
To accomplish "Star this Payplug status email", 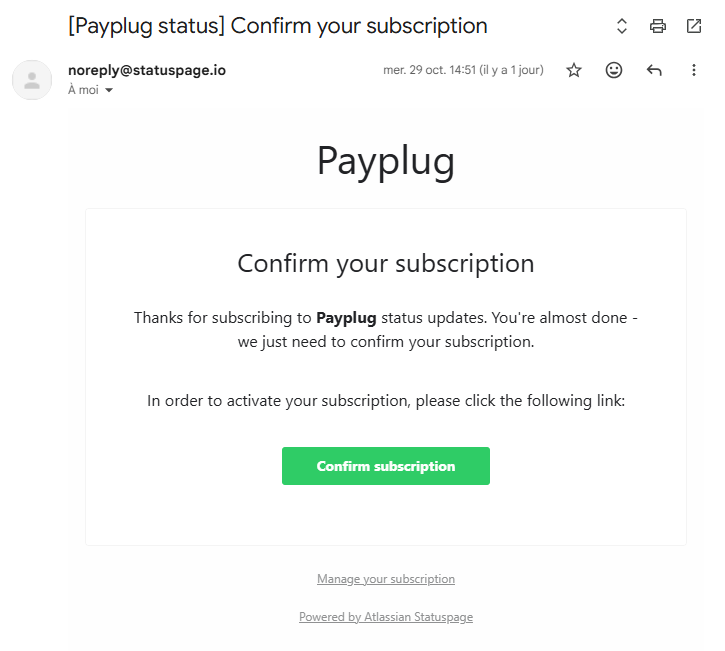I will [x=574, y=70].
